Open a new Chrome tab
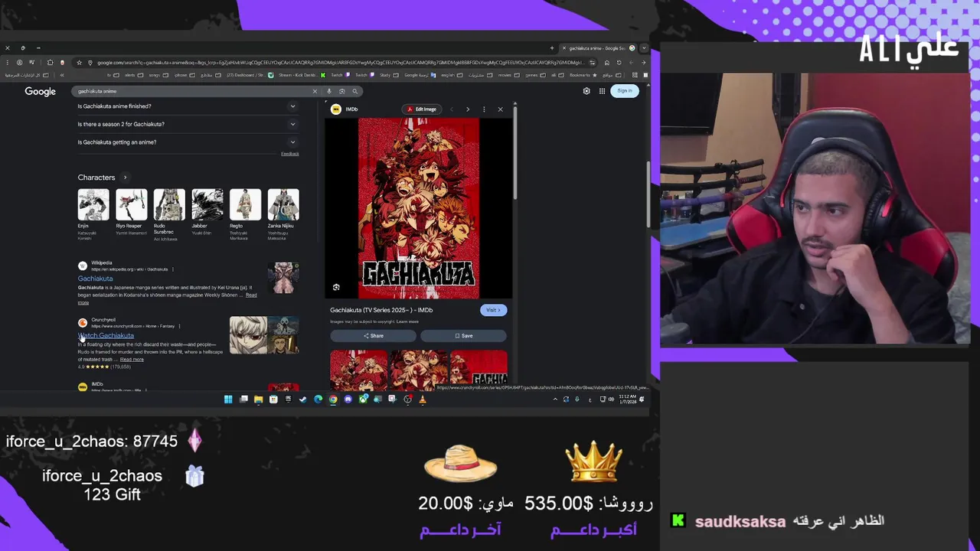 [552, 48]
